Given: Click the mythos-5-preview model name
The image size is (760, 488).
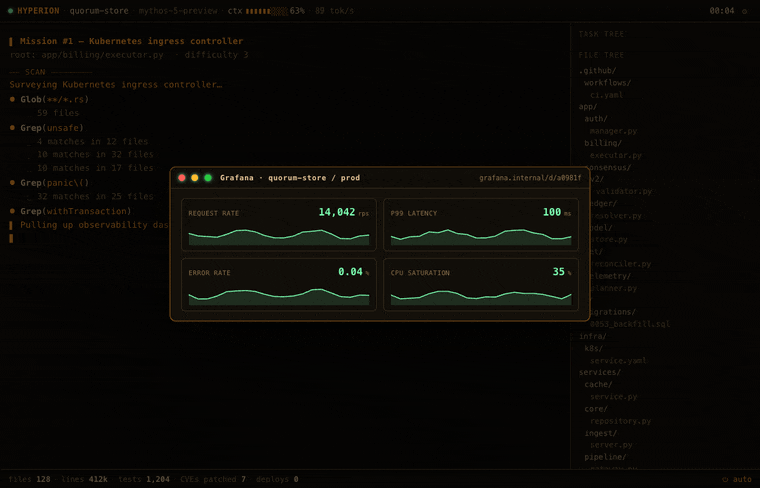Looking at the screenshot, I should (178, 11).
